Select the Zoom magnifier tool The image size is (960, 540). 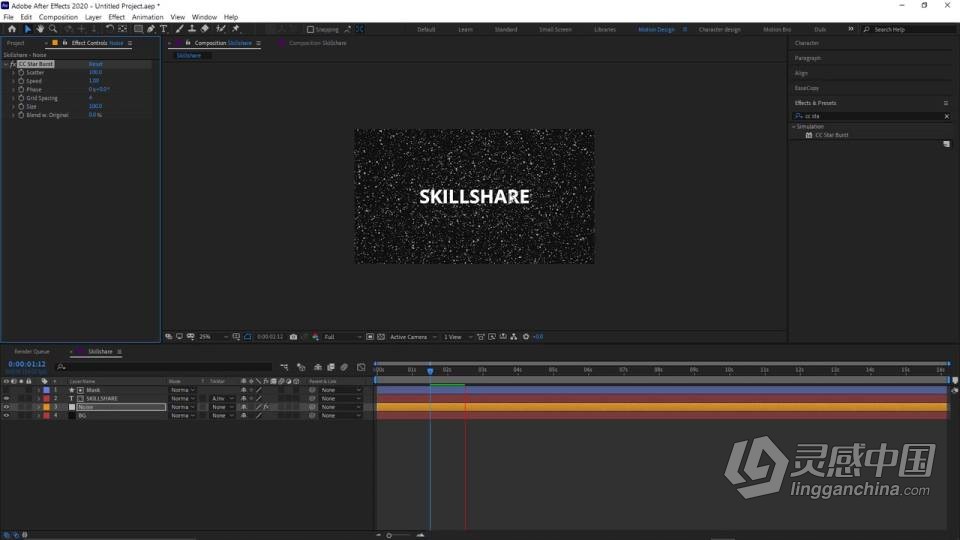pyautogui.click(x=53, y=29)
